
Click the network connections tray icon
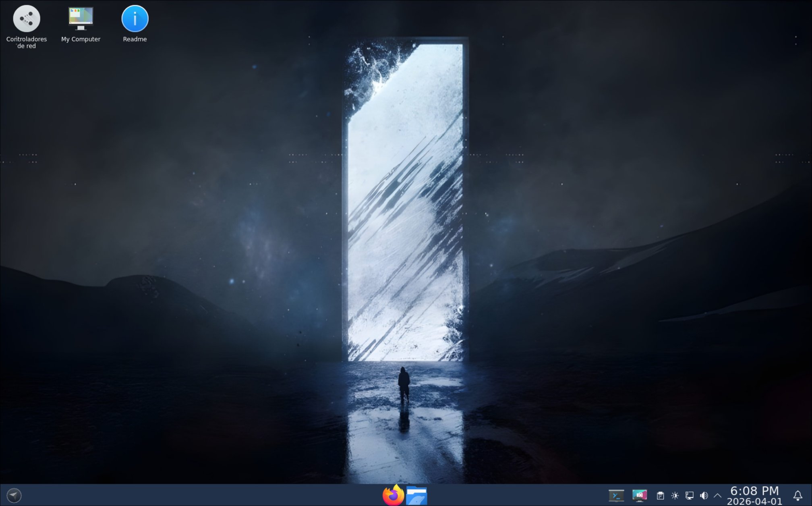[x=690, y=496]
